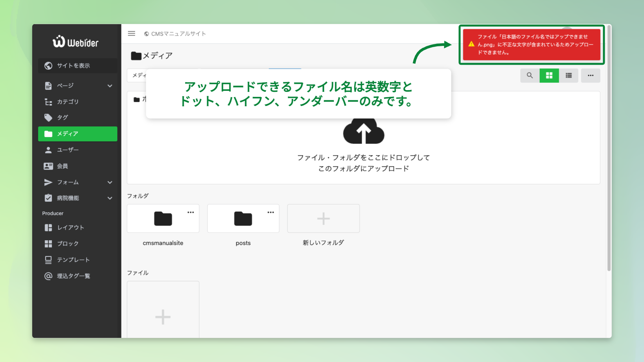Open options for posts folder

[x=271, y=212]
